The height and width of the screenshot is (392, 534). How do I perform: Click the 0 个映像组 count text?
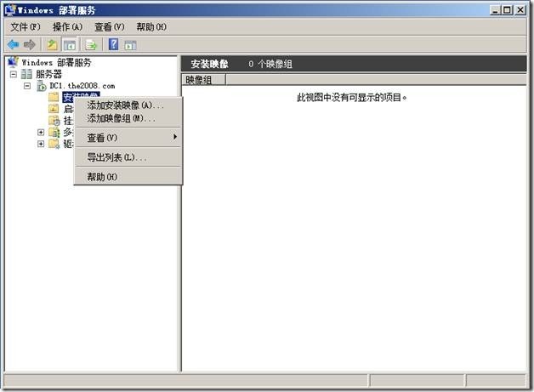point(270,64)
